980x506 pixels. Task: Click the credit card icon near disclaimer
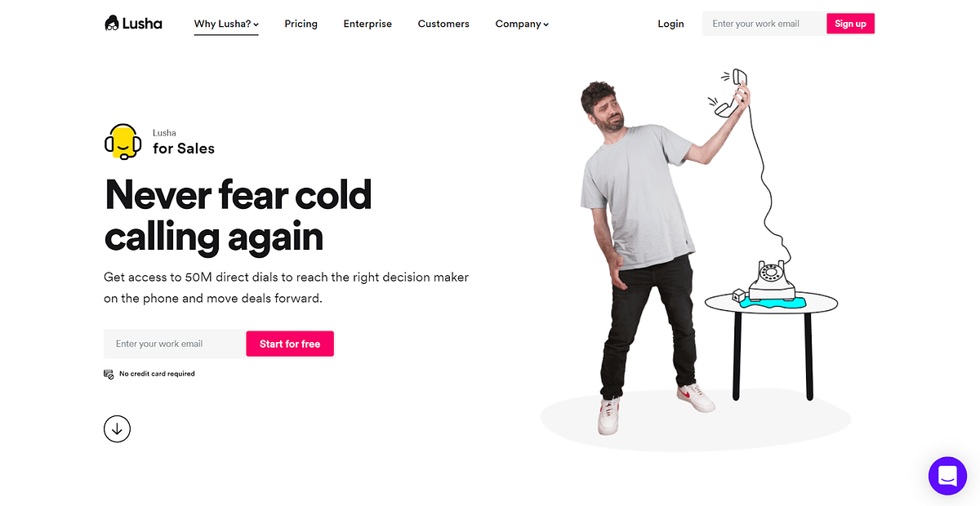109,374
